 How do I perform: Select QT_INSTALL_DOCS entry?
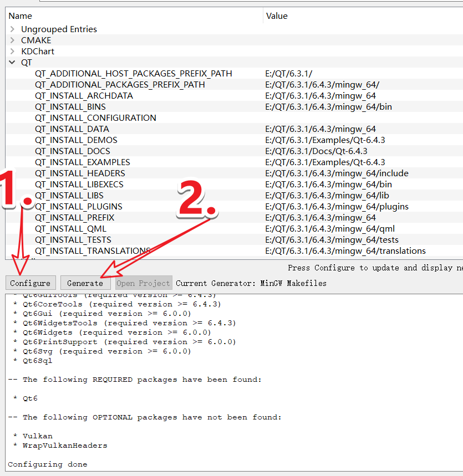(x=72, y=151)
